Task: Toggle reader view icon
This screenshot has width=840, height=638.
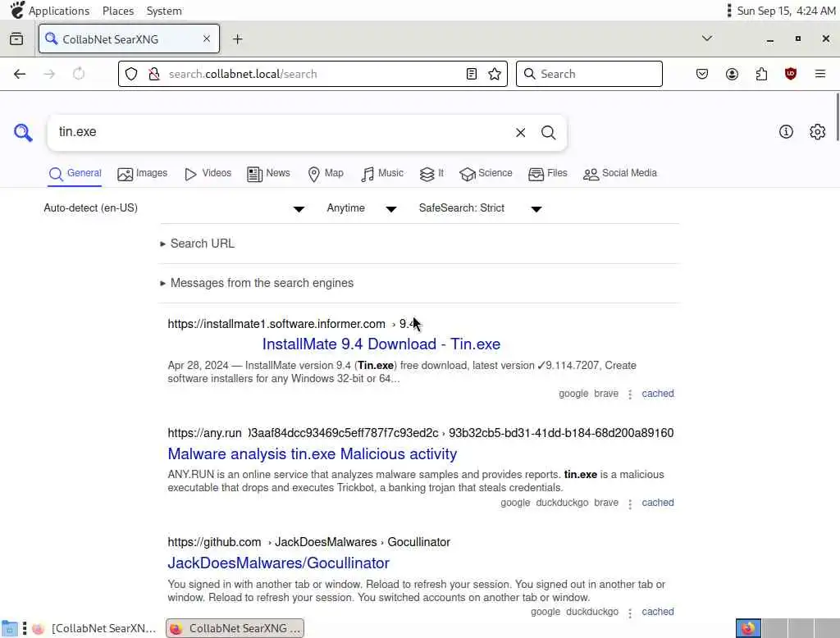Action: tap(472, 74)
